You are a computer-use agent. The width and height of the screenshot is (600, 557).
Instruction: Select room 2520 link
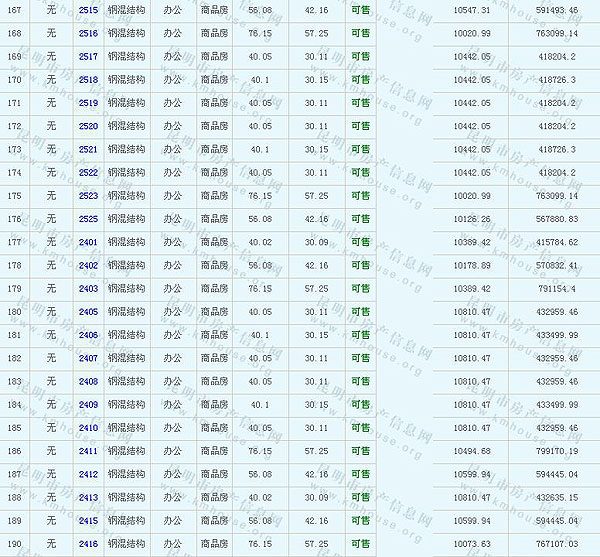coord(88,126)
